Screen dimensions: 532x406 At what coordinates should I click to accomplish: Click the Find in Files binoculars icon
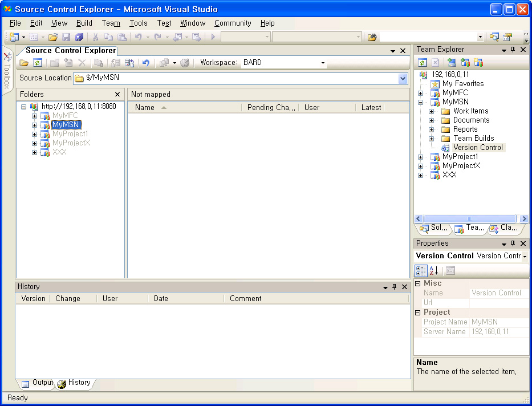point(372,37)
